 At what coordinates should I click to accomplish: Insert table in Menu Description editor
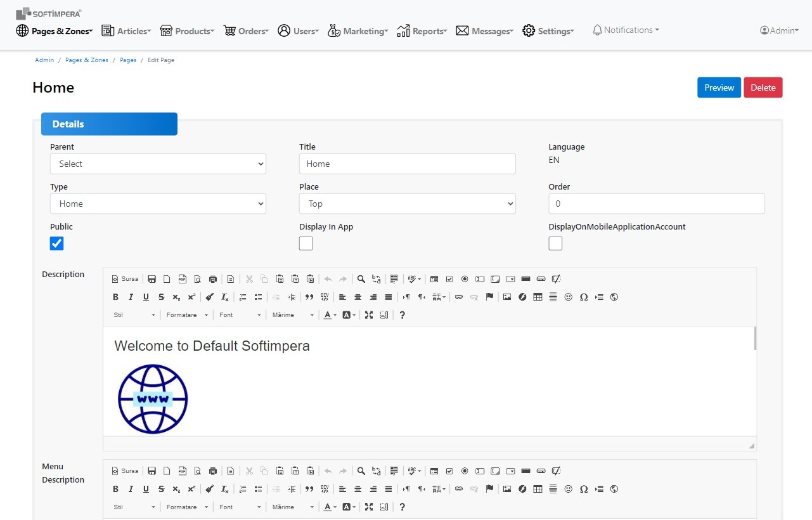point(538,489)
